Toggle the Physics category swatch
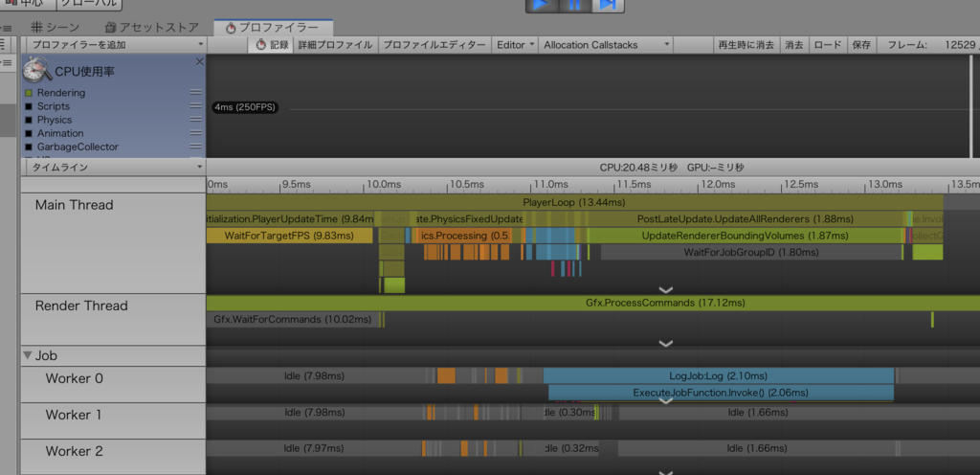Viewport: 980px width, 475px height. [x=28, y=120]
